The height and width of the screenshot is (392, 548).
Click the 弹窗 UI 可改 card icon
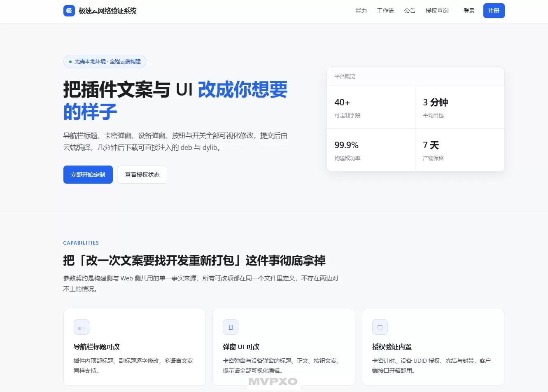click(231, 327)
